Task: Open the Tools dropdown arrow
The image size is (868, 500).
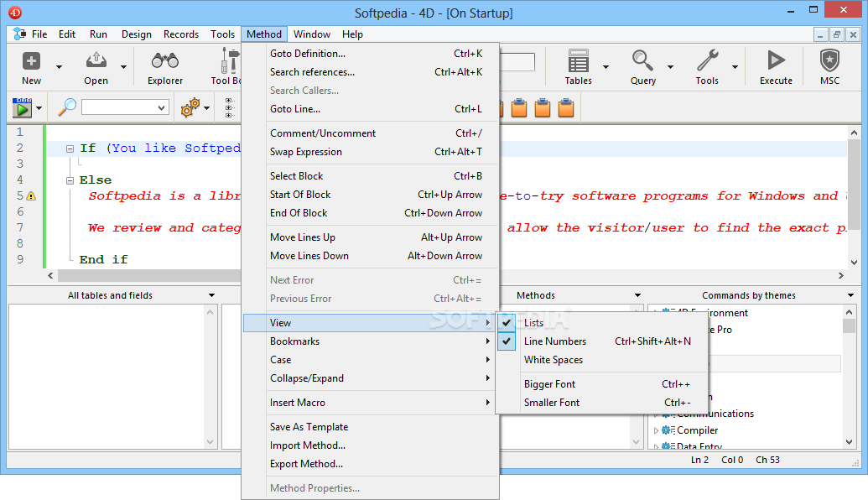Action: coord(735,67)
